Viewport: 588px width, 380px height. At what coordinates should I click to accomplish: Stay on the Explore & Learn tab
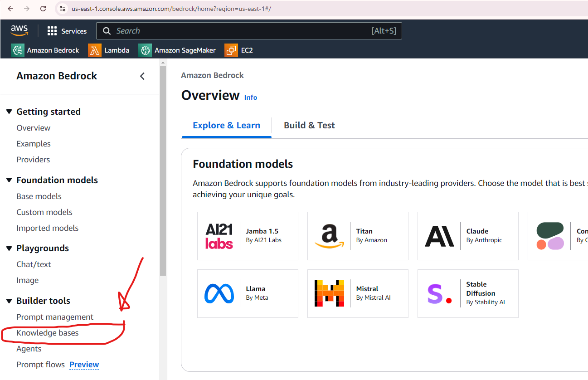(x=226, y=125)
